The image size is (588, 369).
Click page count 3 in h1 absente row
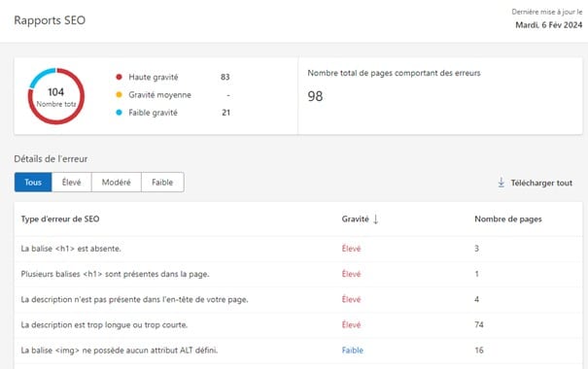coord(476,249)
